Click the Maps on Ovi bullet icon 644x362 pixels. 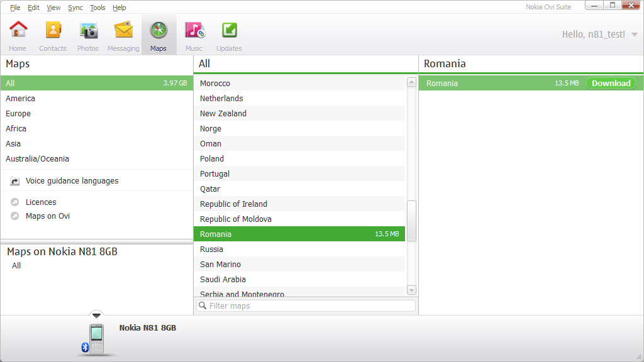15,216
